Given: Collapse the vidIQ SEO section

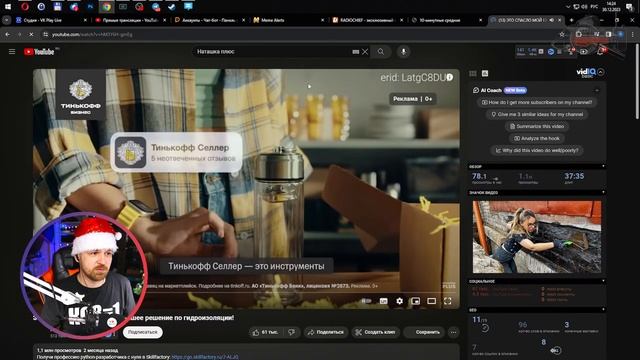Looking at the screenshot, I should click(x=603, y=310).
